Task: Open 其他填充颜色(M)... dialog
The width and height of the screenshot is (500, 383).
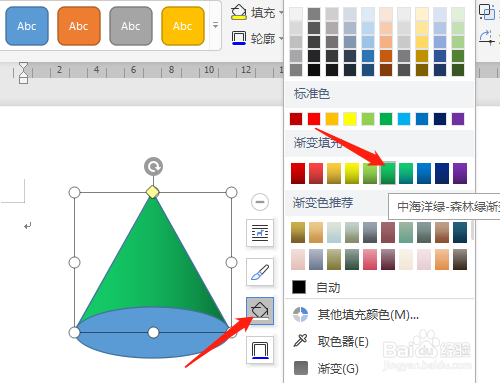Action: (368, 314)
